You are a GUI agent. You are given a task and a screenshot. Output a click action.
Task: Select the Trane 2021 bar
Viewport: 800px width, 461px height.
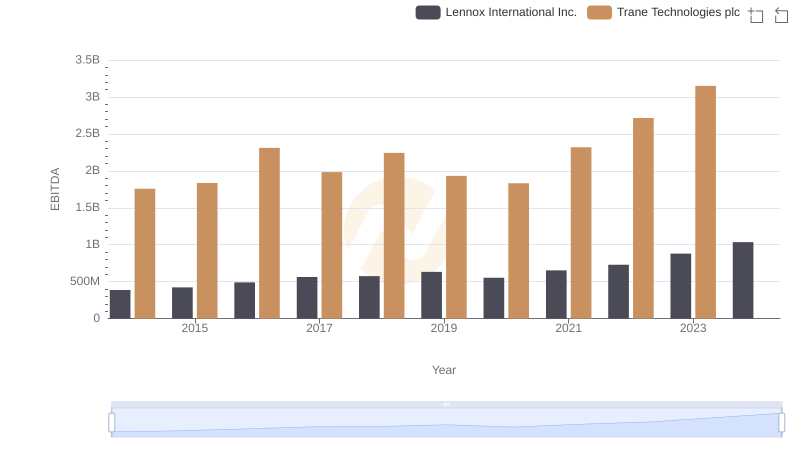[581, 233]
